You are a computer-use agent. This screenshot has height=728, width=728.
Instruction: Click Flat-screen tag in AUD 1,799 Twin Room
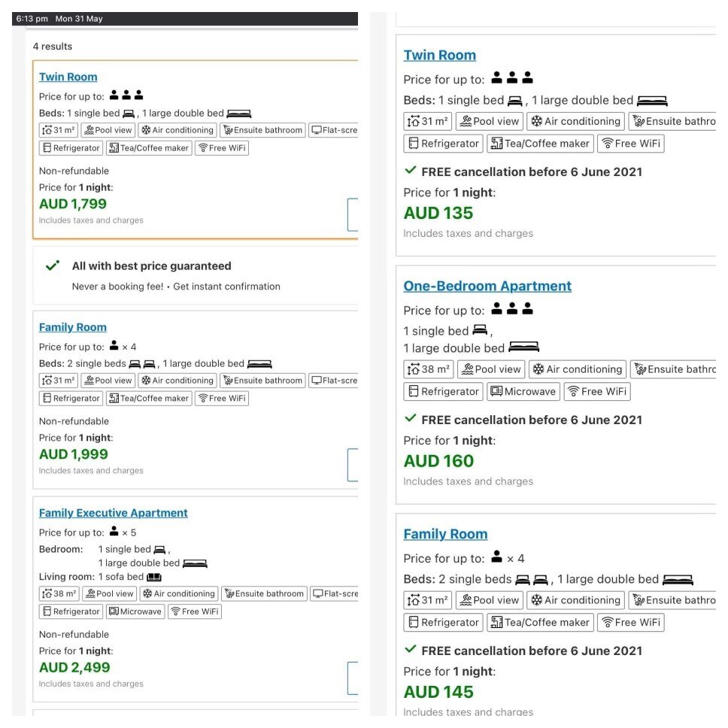(333, 130)
